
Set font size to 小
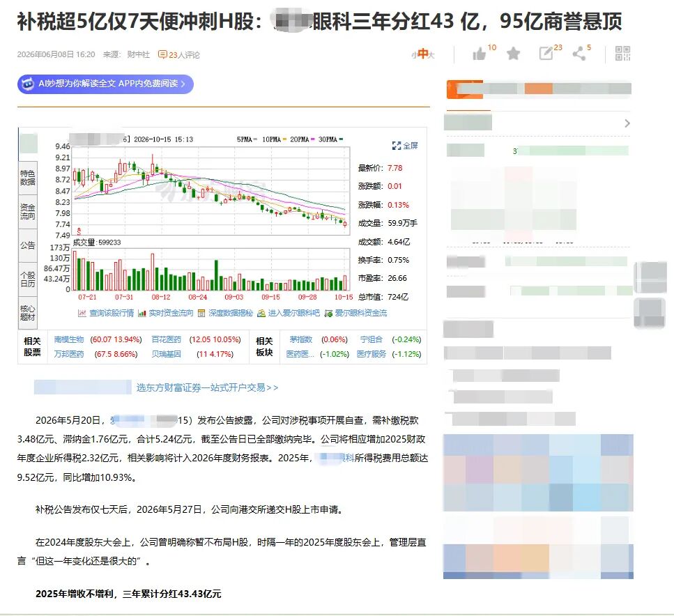[415, 55]
